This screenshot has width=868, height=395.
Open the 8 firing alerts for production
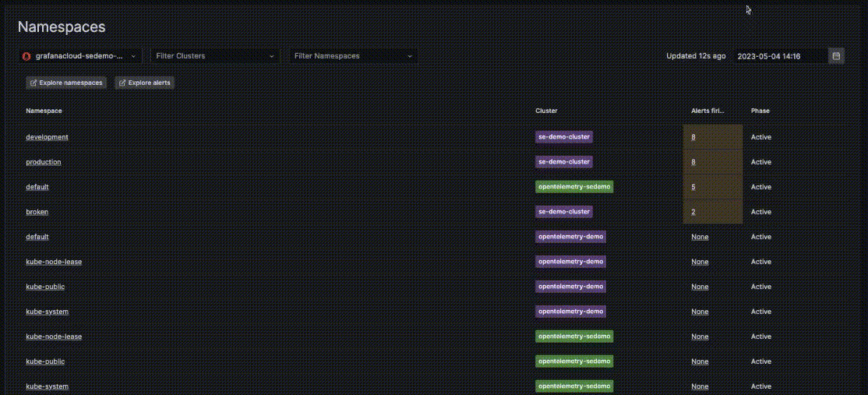693,162
